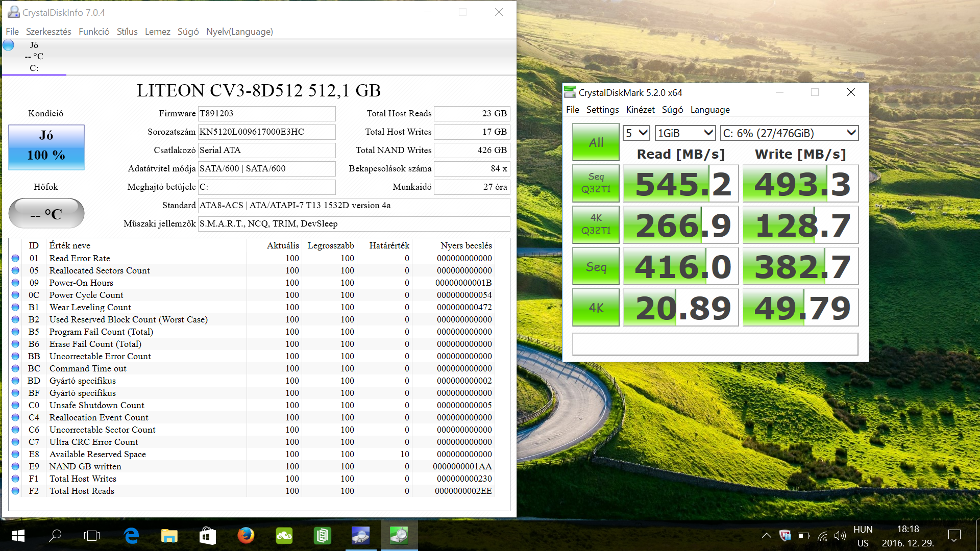Open File menu in CrystalDiskInfo
Image resolution: width=980 pixels, height=551 pixels.
click(12, 32)
